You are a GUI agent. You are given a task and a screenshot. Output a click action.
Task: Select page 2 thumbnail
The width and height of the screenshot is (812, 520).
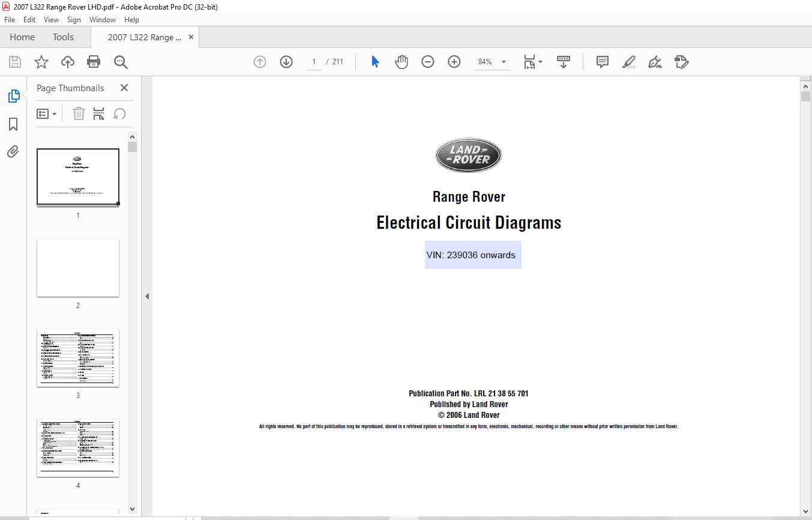(78, 268)
